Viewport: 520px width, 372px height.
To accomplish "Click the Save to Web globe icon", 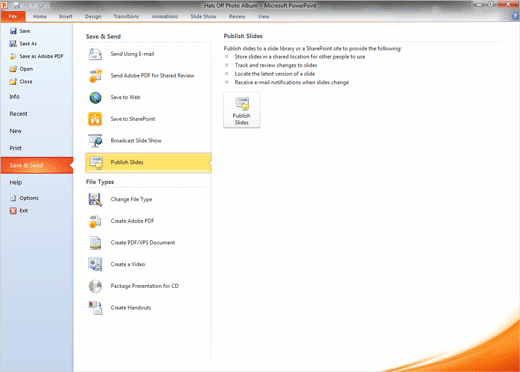I will [95, 98].
